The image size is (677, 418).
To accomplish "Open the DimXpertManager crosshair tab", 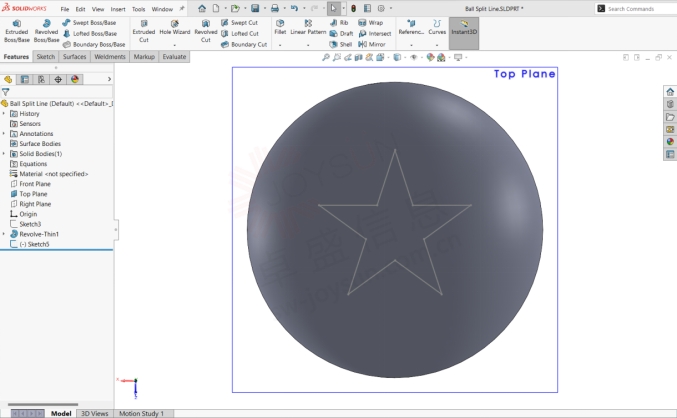I will click(x=58, y=79).
